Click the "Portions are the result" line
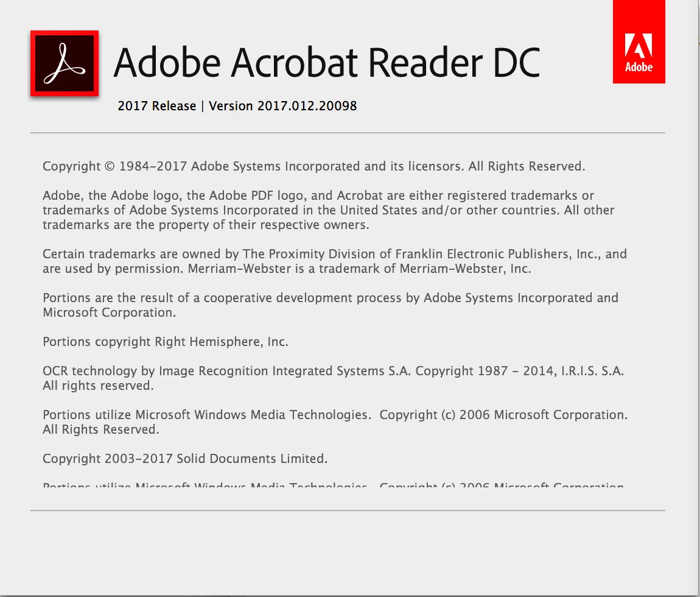This screenshot has height=597, width=700. click(x=331, y=298)
